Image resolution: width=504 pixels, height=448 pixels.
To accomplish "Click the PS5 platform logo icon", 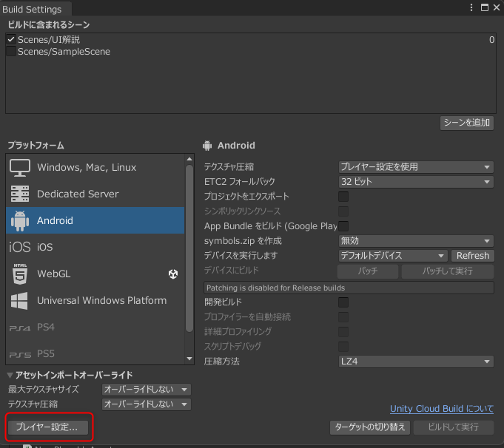I will pyautogui.click(x=20, y=355).
